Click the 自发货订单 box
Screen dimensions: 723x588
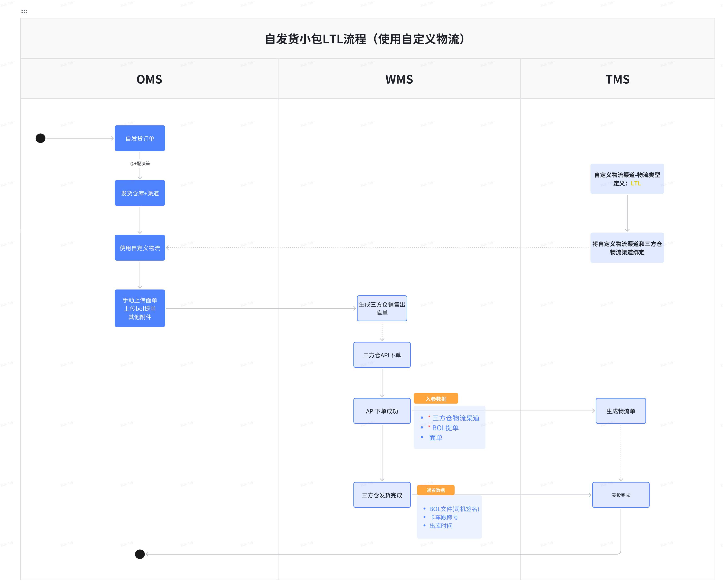pos(140,138)
